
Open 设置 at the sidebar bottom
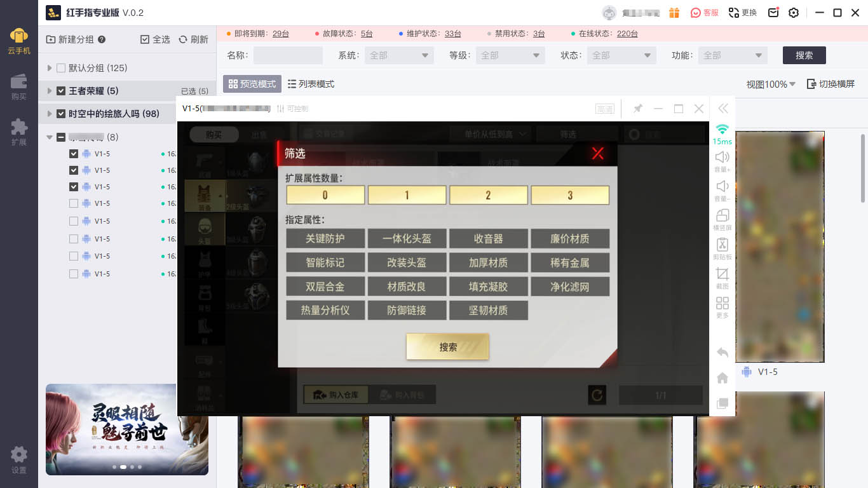(19, 460)
